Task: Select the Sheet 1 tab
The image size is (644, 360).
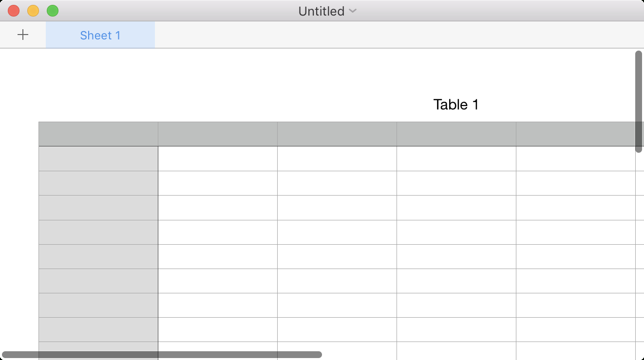Action: (100, 35)
